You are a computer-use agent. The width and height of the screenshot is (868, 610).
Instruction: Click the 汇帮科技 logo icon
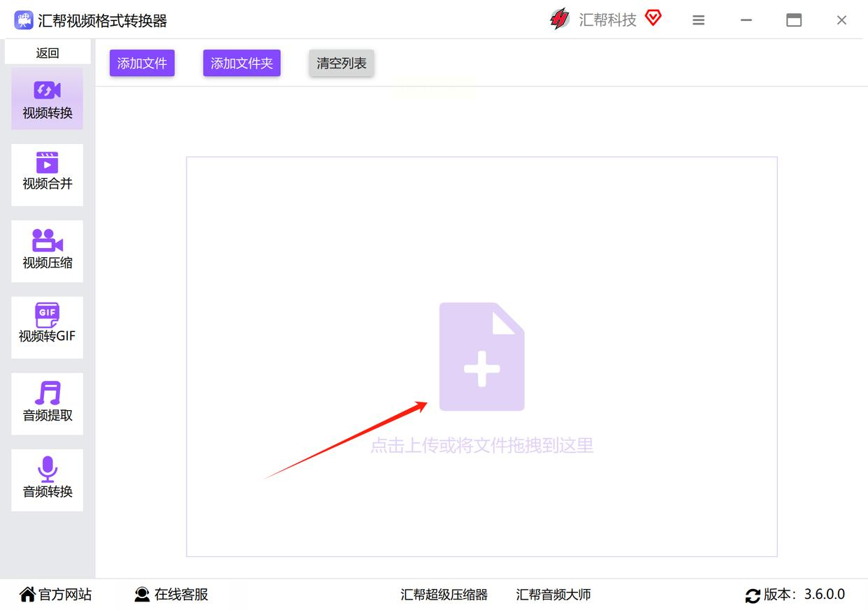[560, 20]
